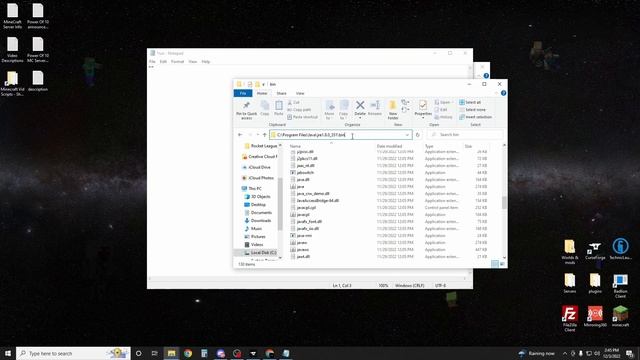Expand the Delete button dropdown arrow
The width and height of the screenshot is (640, 360).
point(360,118)
